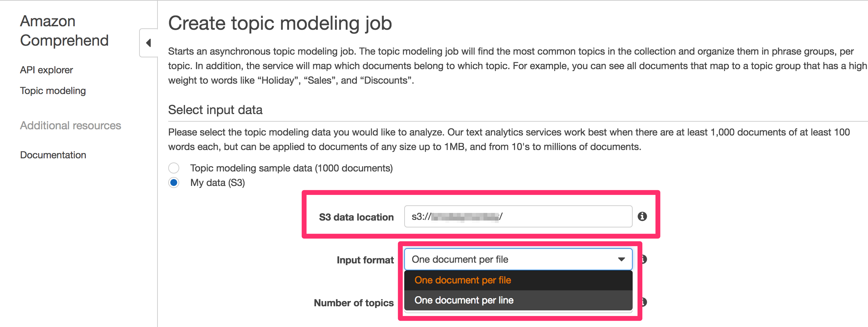
Task: Click the Additional resources section label
Action: click(71, 125)
